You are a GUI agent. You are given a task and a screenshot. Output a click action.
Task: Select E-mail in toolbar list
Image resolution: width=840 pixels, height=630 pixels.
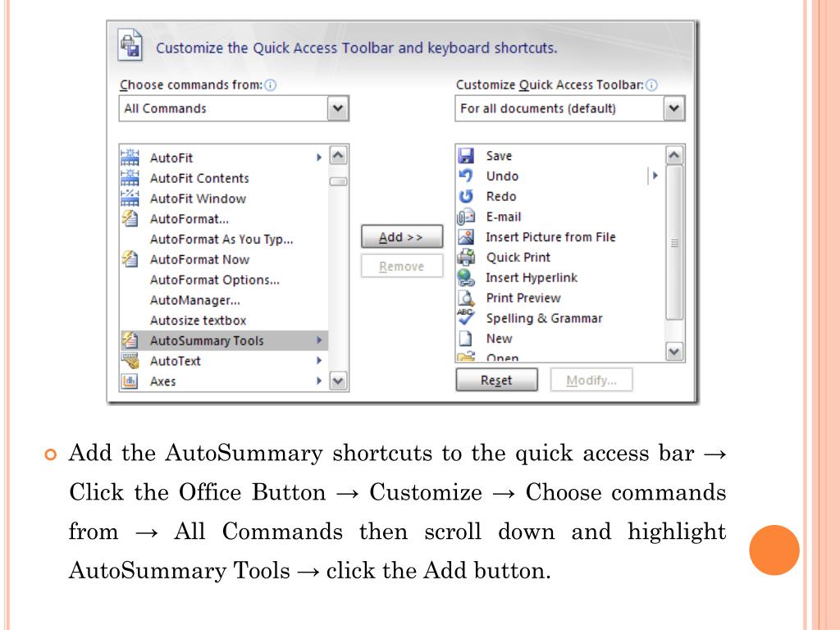559,217
